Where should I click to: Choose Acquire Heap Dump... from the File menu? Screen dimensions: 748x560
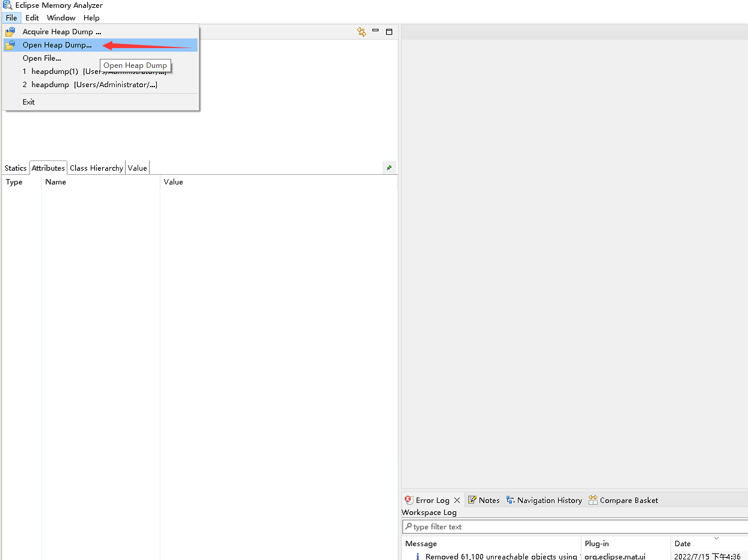pyautogui.click(x=100, y=32)
